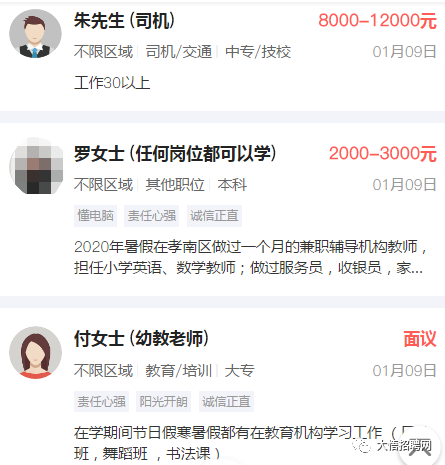Image resolution: width=445 pixels, height=465 pixels.
Task: Click 罗女士's 责任心强 tag
Action: [x=152, y=216]
